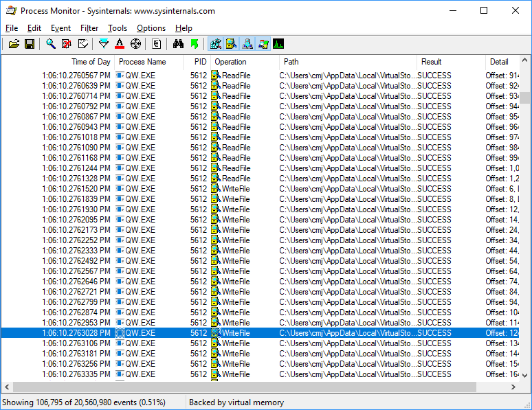
Task: Click the Save disk icon
Action: click(30, 44)
